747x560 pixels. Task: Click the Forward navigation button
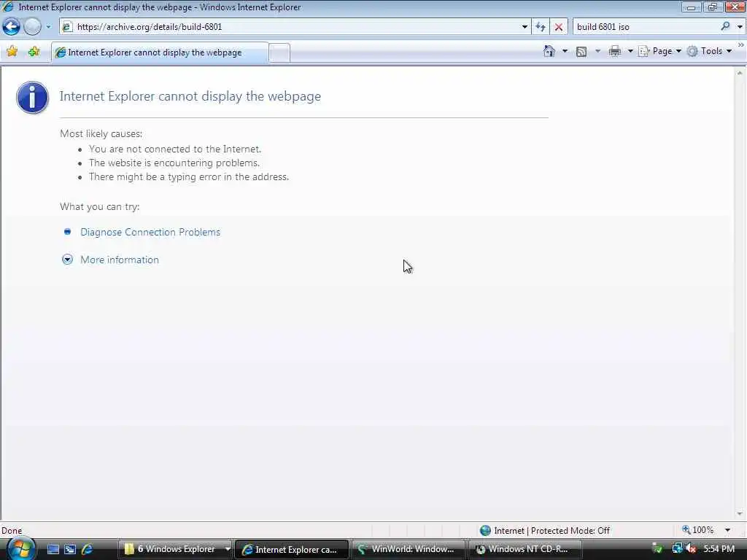click(32, 27)
